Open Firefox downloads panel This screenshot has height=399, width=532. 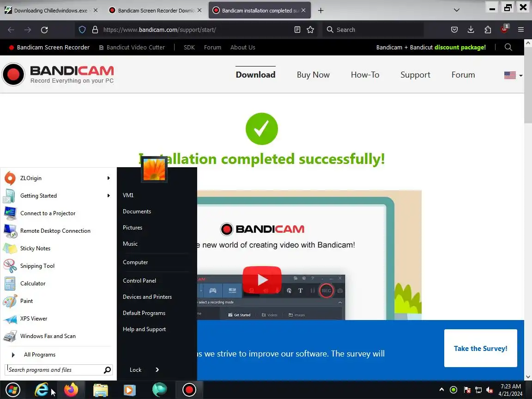coord(471,30)
